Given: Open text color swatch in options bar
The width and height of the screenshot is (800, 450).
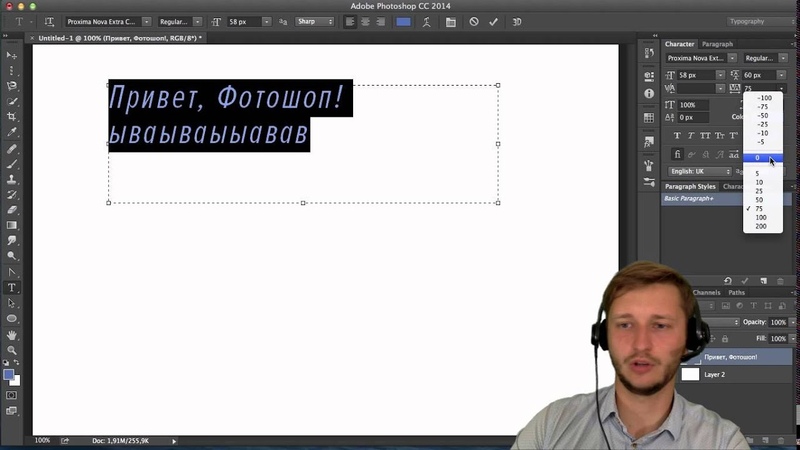Looking at the screenshot, I should pos(404,22).
